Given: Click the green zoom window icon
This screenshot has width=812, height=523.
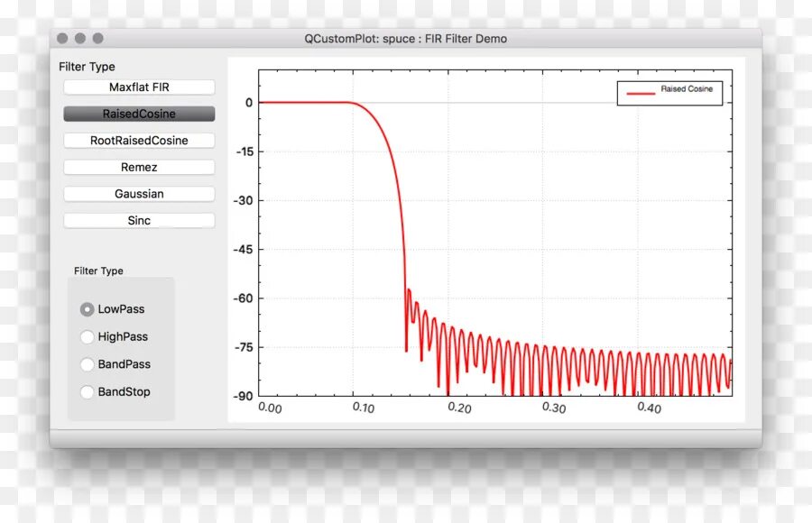Looking at the screenshot, I should [97, 39].
